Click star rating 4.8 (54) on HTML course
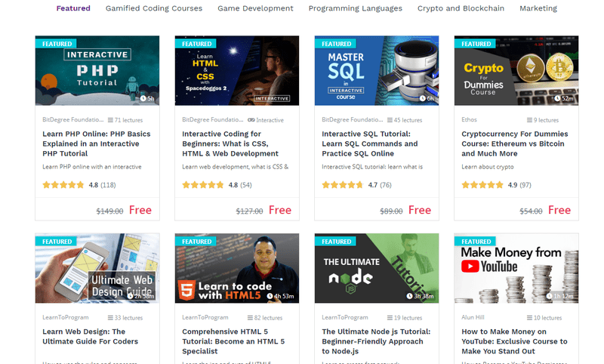604x364 pixels. (217, 185)
